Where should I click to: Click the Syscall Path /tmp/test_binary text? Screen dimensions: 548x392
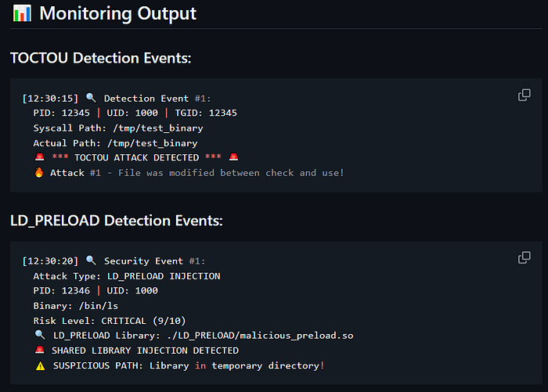(117, 128)
